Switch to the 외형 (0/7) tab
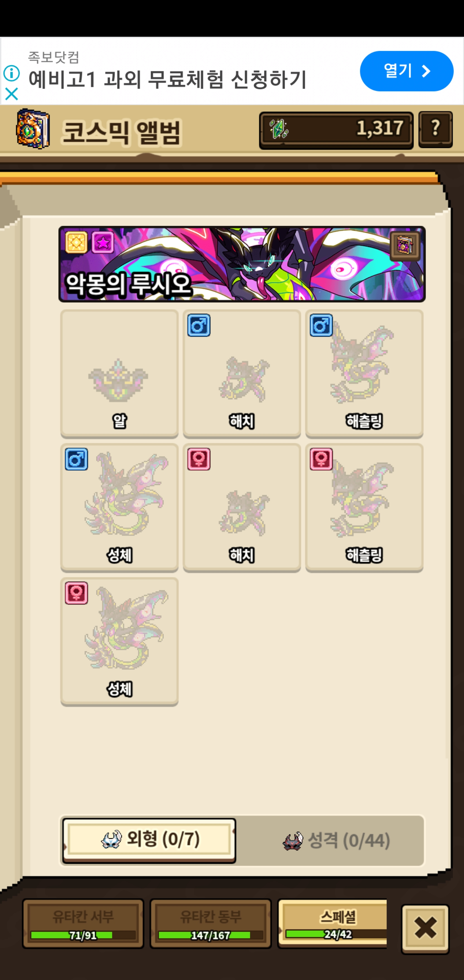The width and height of the screenshot is (464, 980). point(149,840)
